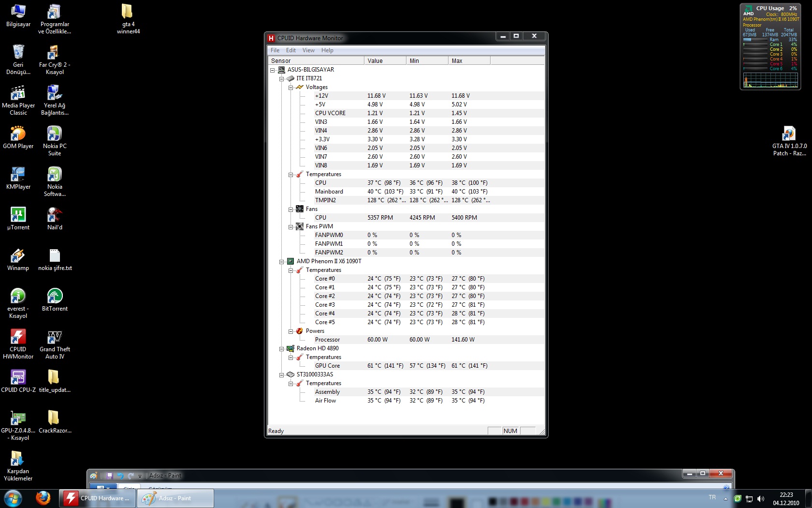The image size is (812, 508).
Task: Click CPU Usage gadget graph
Action: tap(770, 80)
